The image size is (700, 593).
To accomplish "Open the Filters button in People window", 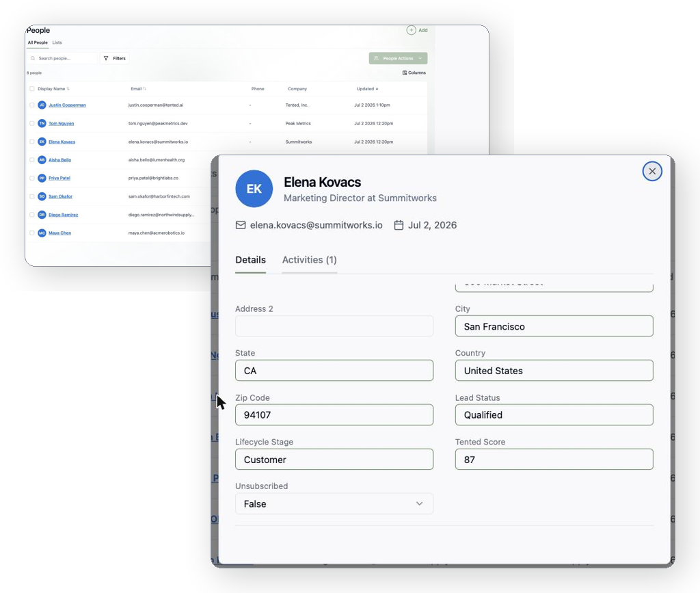I will tap(115, 59).
